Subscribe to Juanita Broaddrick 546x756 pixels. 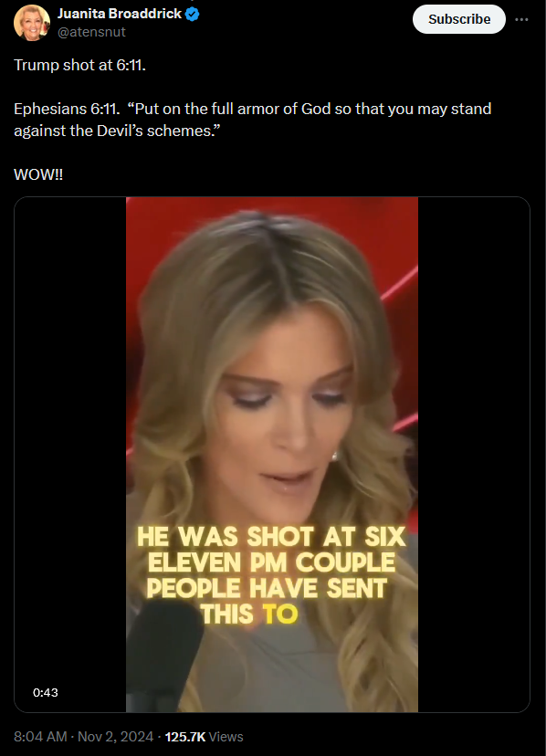(x=458, y=19)
